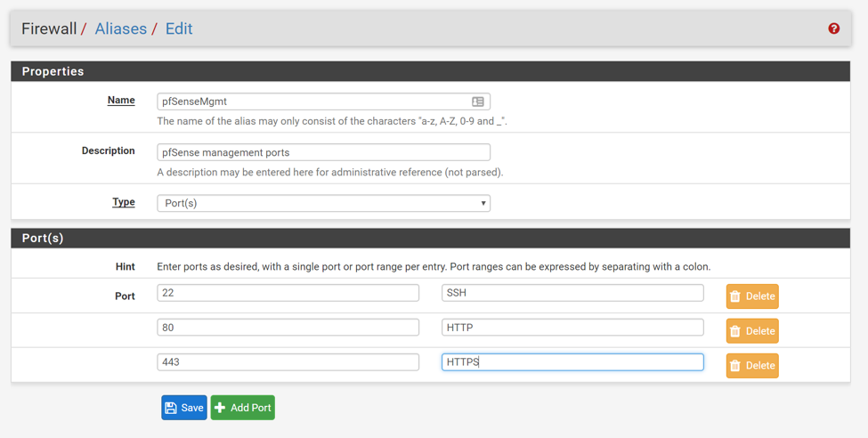The width and height of the screenshot is (868, 438).
Task: Add another port entry
Action: [x=242, y=408]
